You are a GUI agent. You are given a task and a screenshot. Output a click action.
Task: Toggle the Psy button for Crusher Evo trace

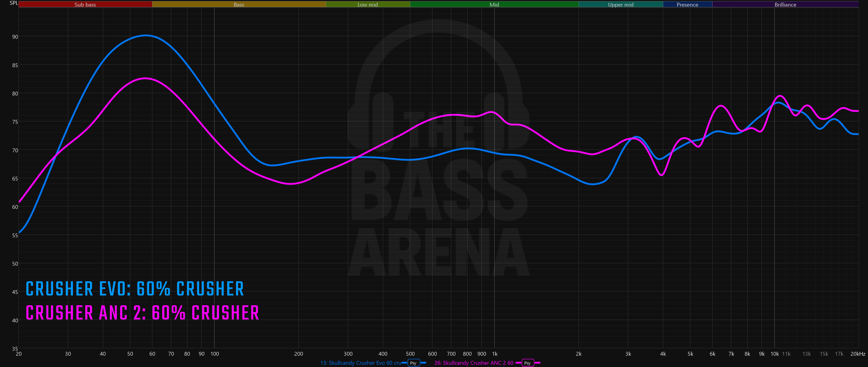coord(413,363)
